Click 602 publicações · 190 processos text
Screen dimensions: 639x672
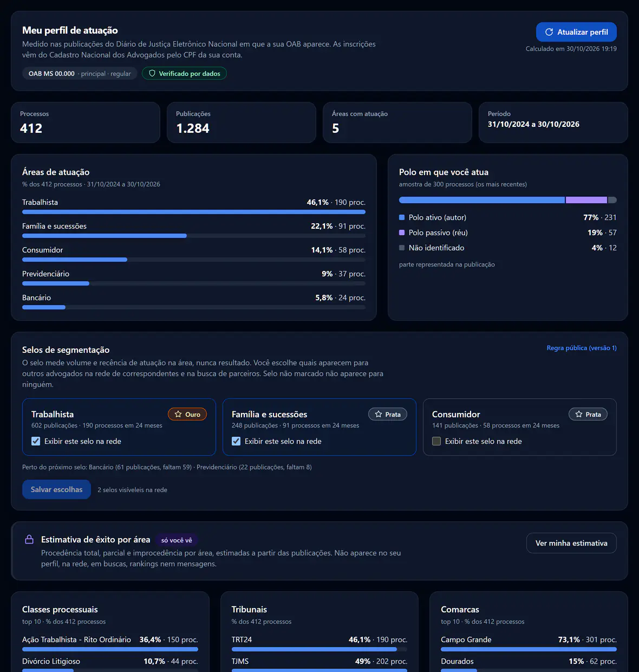pyautogui.click(x=97, y=425)
